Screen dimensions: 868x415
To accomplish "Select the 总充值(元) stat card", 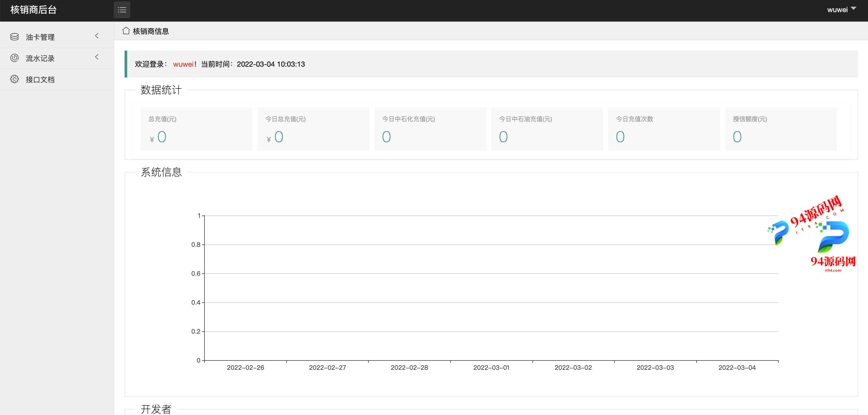I will tap(196, 129).
